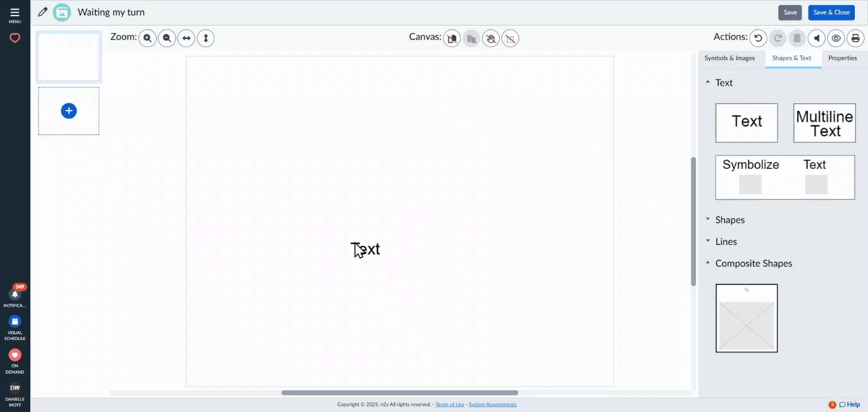
Task: Click the horizontal canvas scrollbar
Action: click(400, 393)
